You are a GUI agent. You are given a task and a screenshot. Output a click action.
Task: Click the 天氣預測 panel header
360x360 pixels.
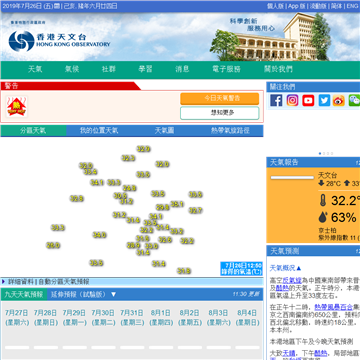pos(313,251)
